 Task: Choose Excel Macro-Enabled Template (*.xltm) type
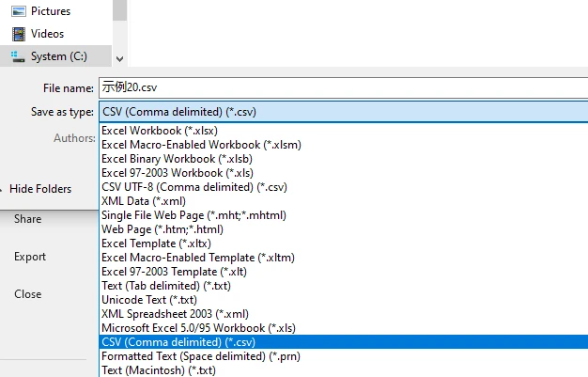tap(344, 258)
